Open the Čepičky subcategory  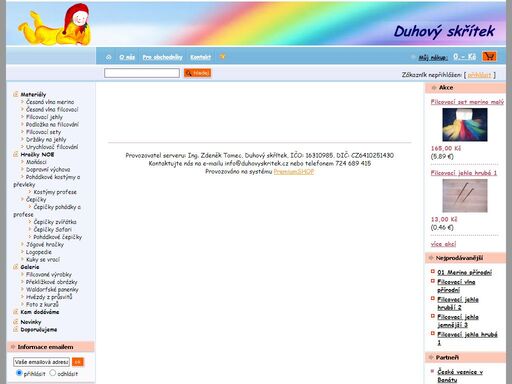tap(36, 199)
